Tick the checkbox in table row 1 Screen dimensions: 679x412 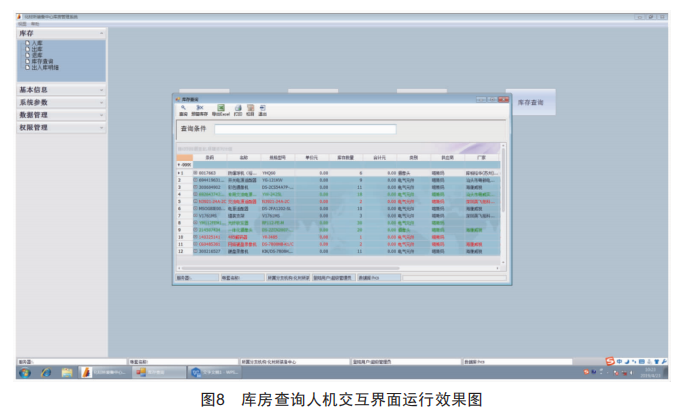coord(196,172)
